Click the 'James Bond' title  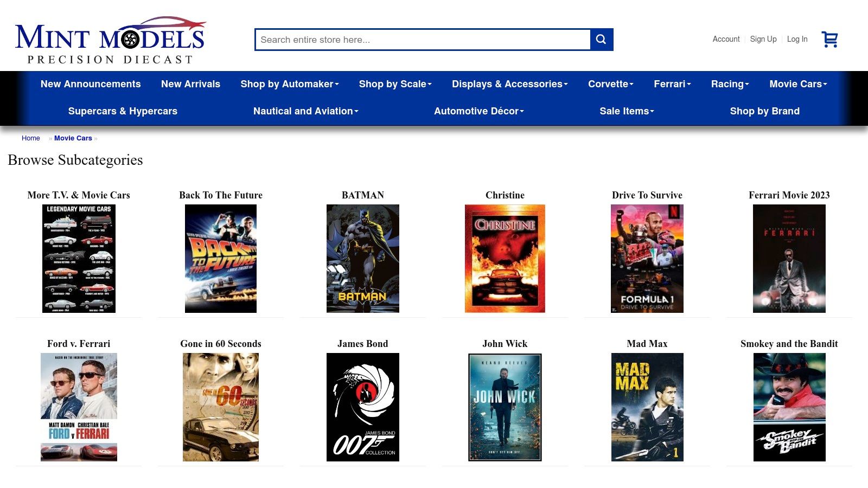(x=363, y=344)
